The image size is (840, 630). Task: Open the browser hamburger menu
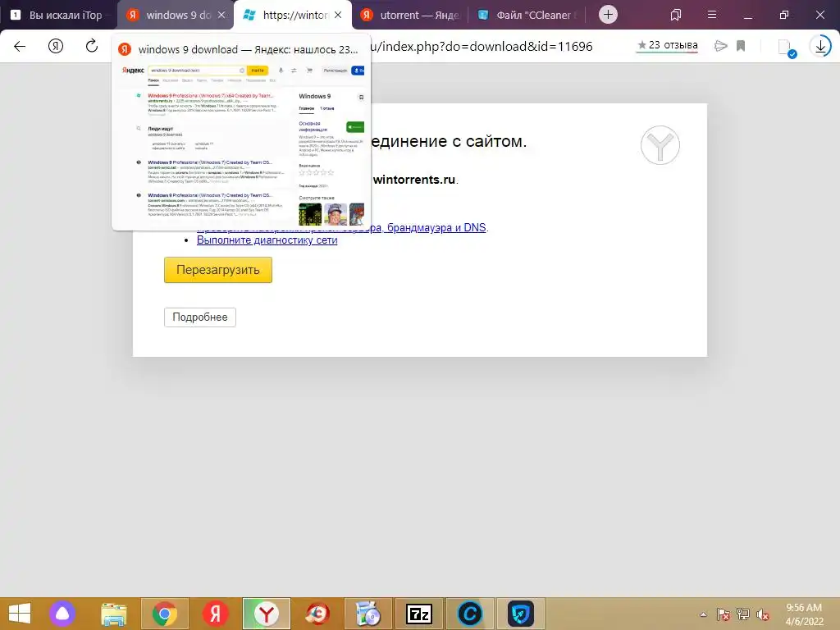click(x=712, y=15)
